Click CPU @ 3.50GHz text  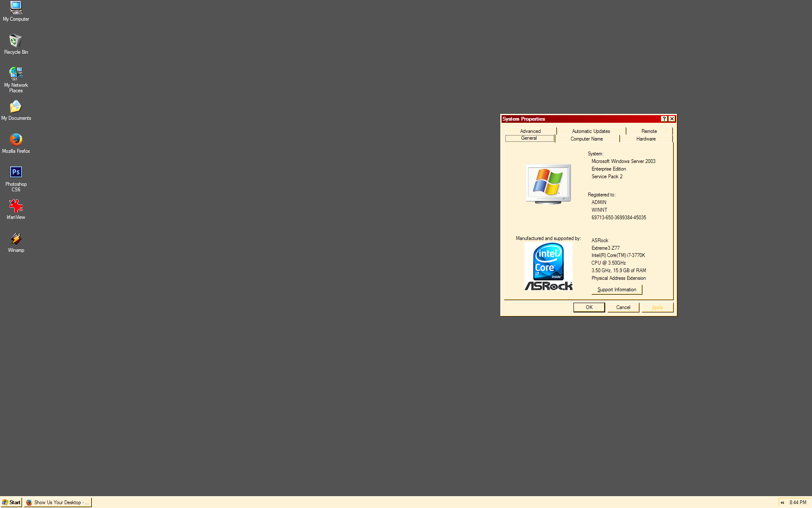pos(609,263)
